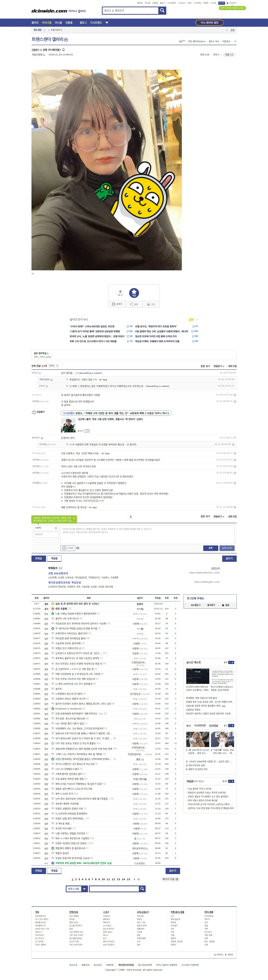Image resolution: width=268 pixels, height=980 pixels.
Task: Click the 성형 KB성형외과 power link
Action: click(x=58, y=573)
